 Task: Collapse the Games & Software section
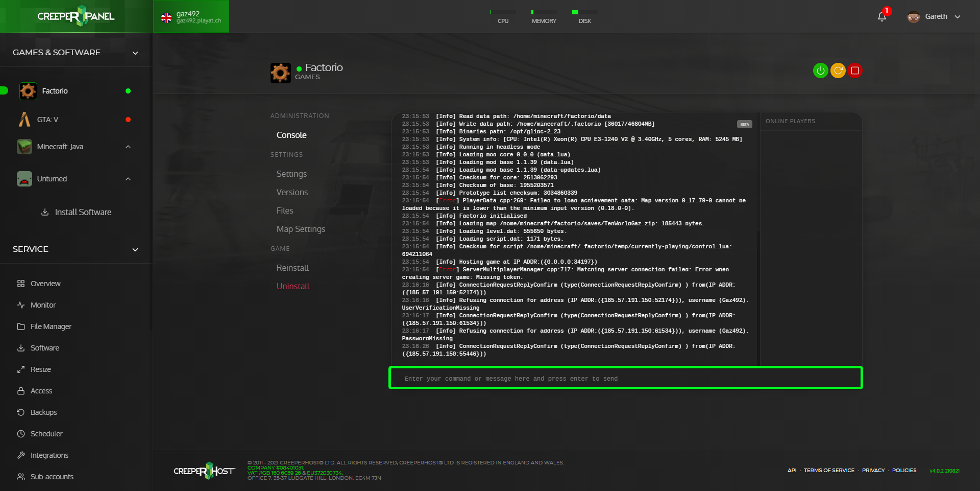coord(135,53)
